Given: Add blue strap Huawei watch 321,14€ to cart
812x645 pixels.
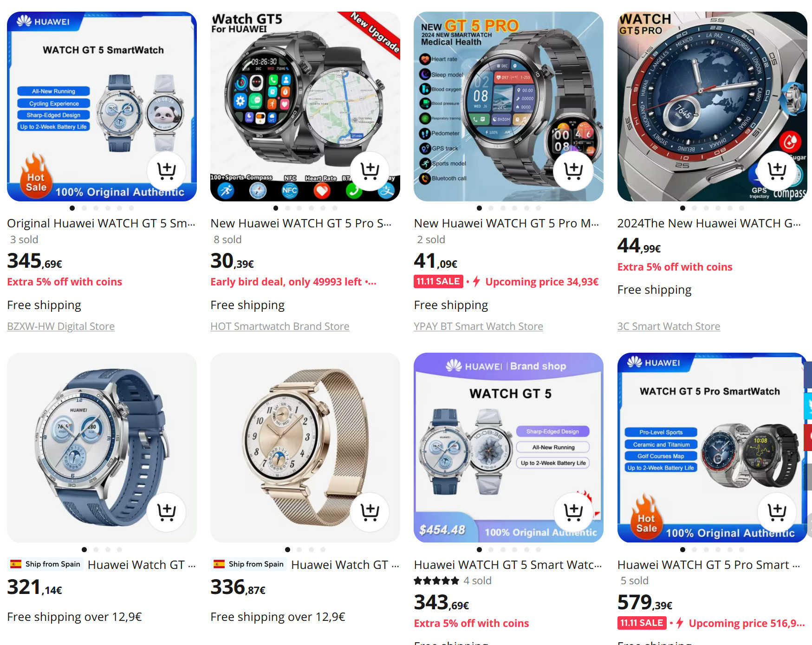Looking at the screenshot, I should point(166,512).
